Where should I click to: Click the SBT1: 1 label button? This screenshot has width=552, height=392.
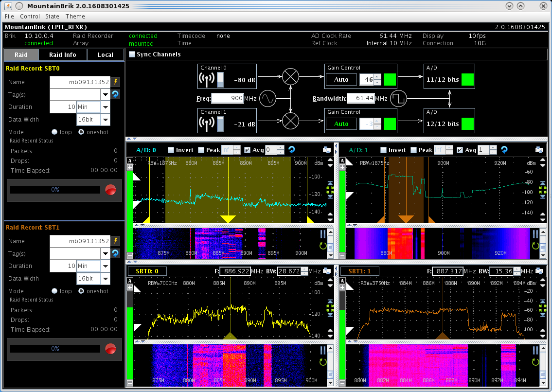(360, 271)
